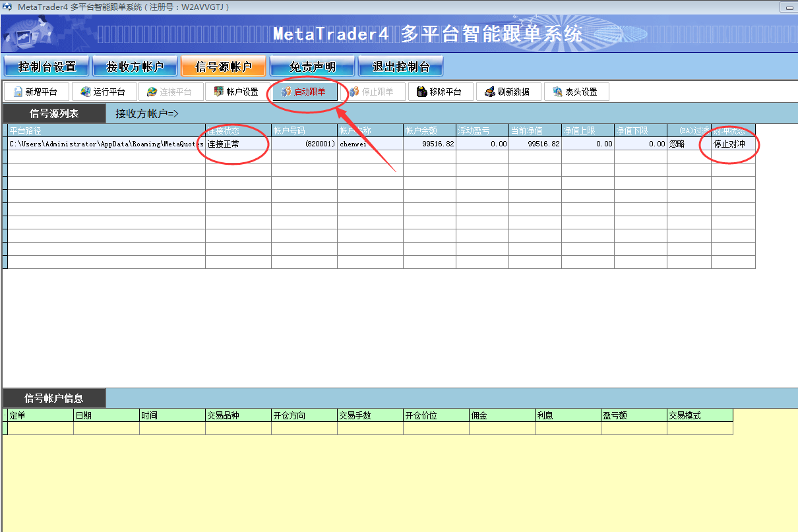The image size is (798, 532).
Task: Start copy trading with 启动跟单
Action: [305, 92]
